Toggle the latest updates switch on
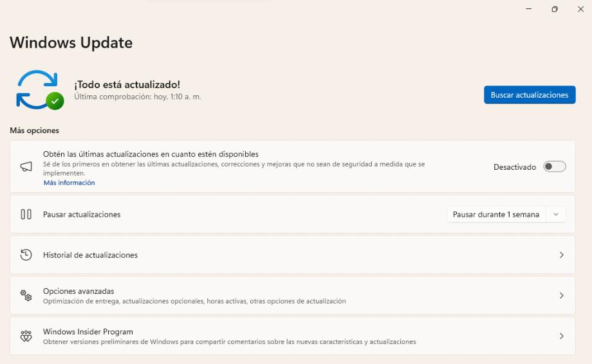Viewport: 592px width, 364px height. (x=554, y=167)
